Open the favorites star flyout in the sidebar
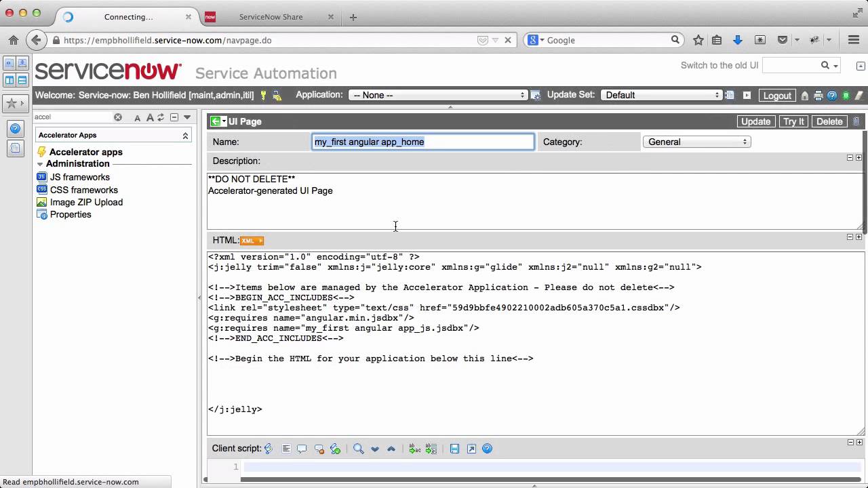This screenshot has height=488, width=868. coord(14,104)
